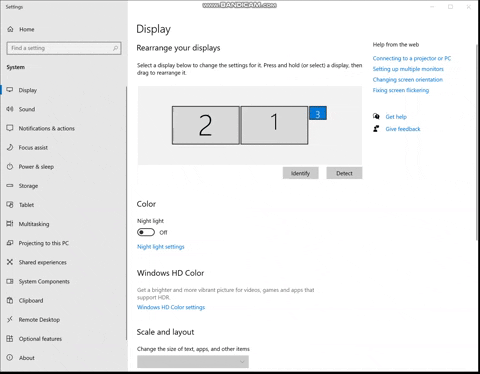This screenshot has width=480, height=374.
Task: Select display 2 in the arrangement
Action: click(206, 125)
